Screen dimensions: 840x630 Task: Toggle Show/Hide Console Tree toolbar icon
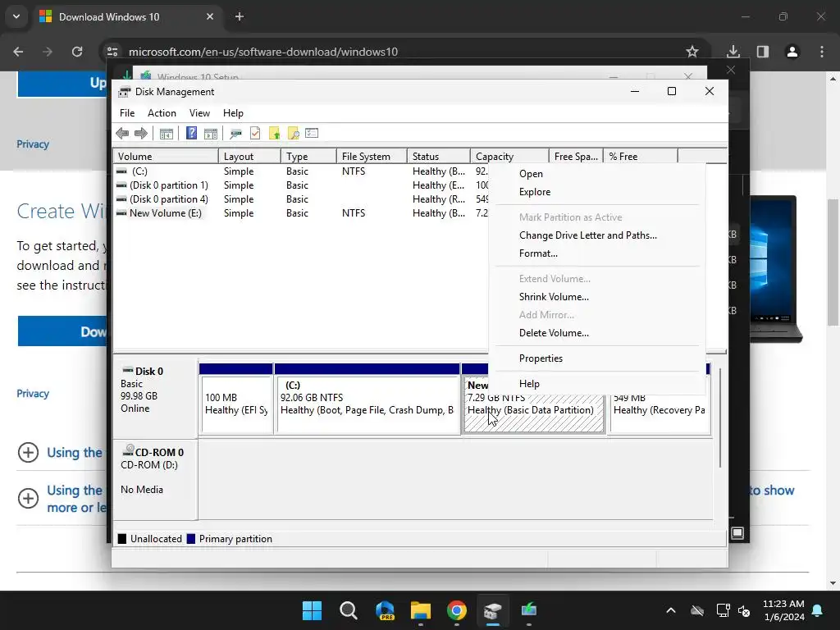click(166, 134)
